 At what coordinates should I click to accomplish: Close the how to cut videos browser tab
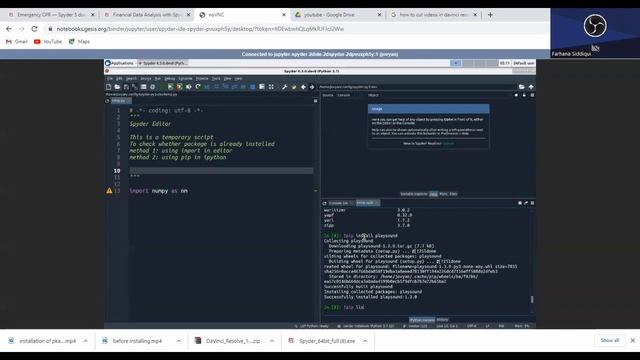475,15
